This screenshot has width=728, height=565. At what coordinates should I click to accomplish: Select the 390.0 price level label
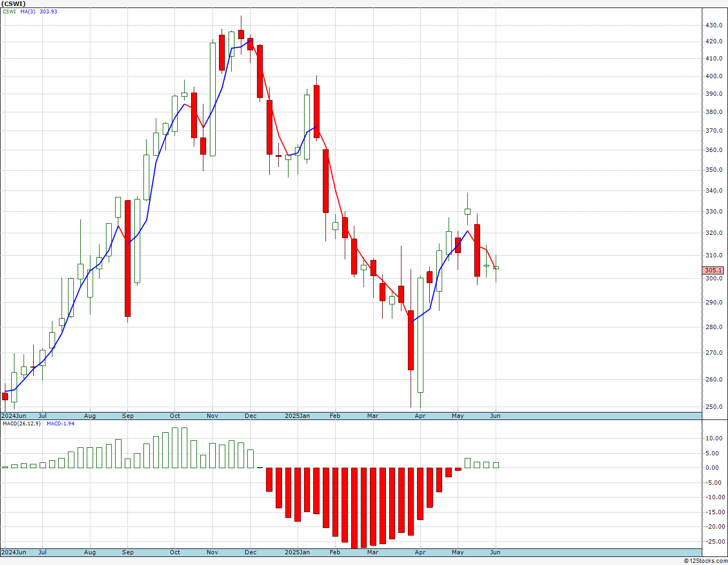pyautogui.click(x=714, y=94)
